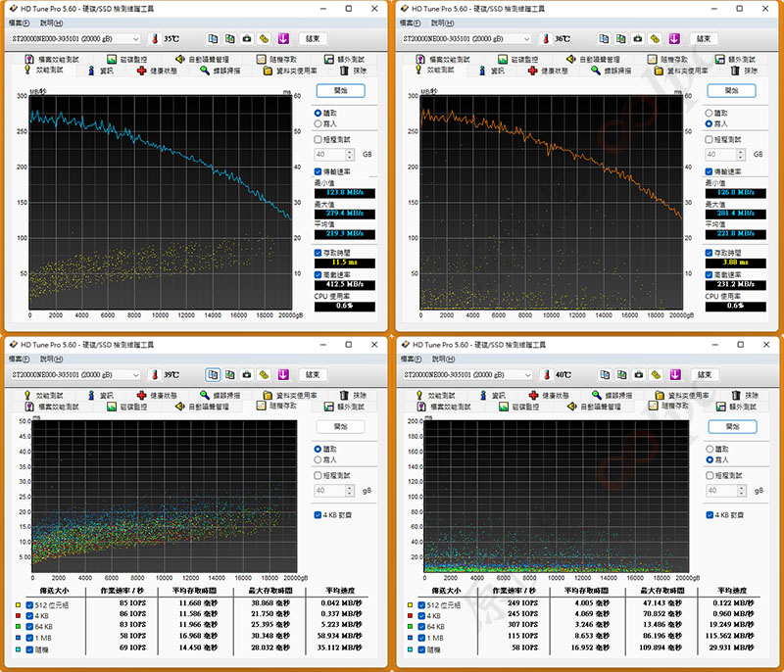Switch to 效能測試 tab in 39°C window
Screen dimensions: 784x672
[44, 395]
